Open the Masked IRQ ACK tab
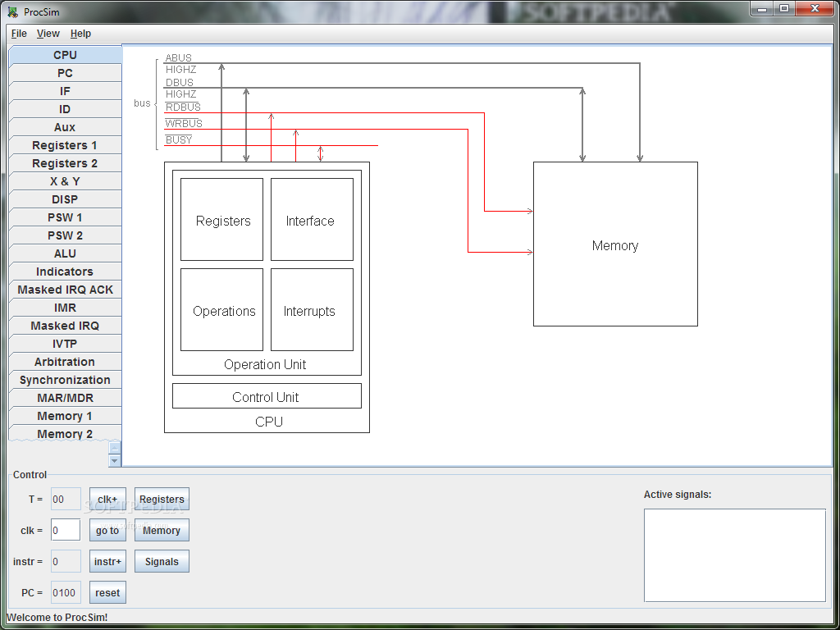The height and width of the screenshot is (630, 840). click(x=66, y=290)
